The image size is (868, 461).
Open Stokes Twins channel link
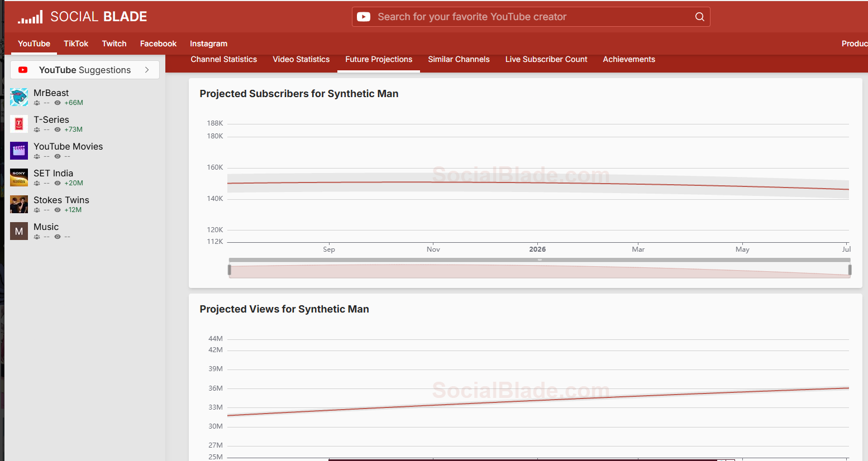coord(61,200)
